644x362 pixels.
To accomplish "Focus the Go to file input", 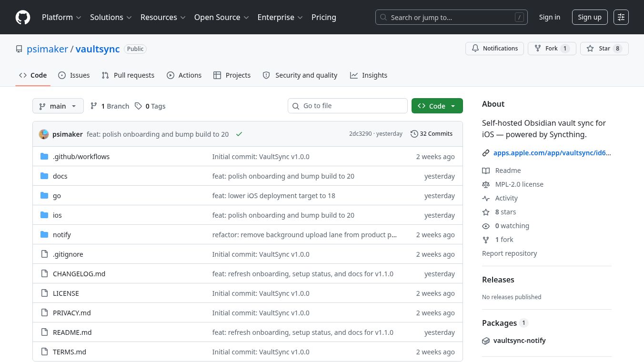I will point(348,106).
